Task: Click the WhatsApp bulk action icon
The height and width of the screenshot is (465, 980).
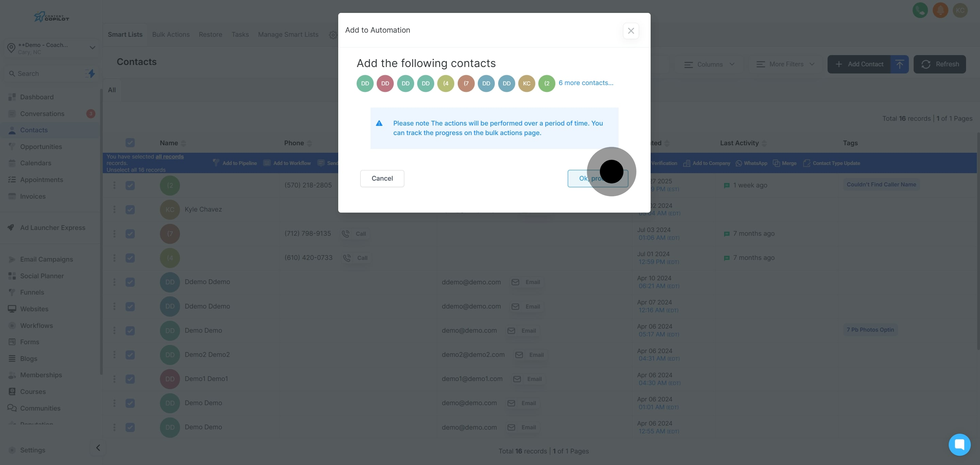Action: click(739, 163)
